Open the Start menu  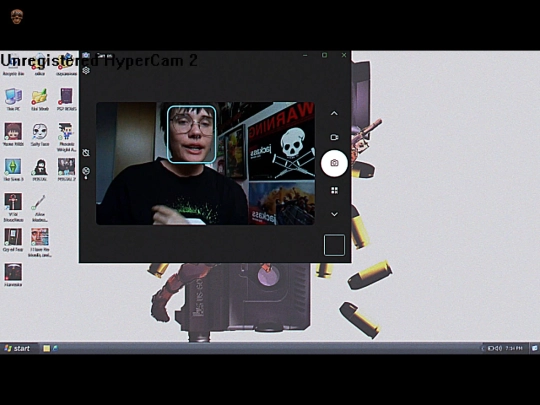tap(18, 349)
